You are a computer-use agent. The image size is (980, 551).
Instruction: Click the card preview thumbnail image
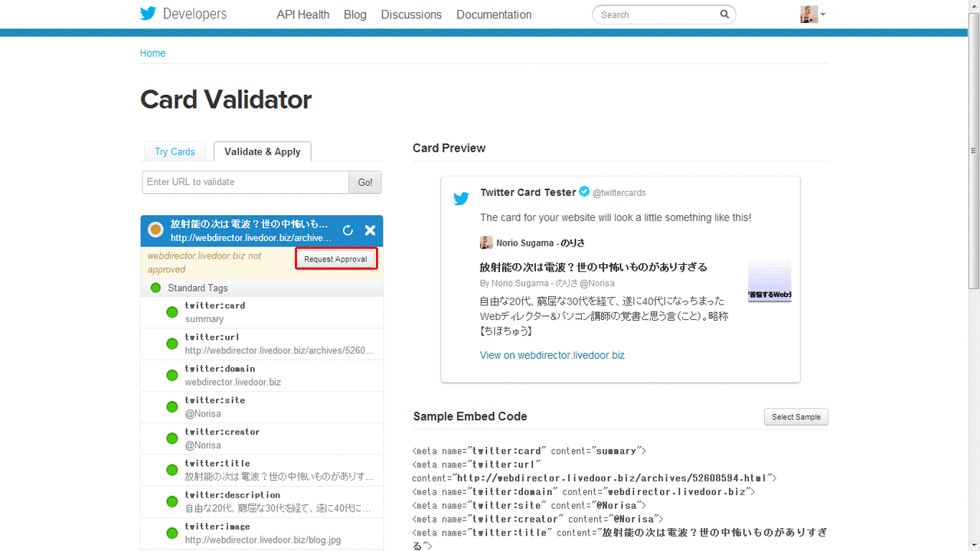[769, 282]
